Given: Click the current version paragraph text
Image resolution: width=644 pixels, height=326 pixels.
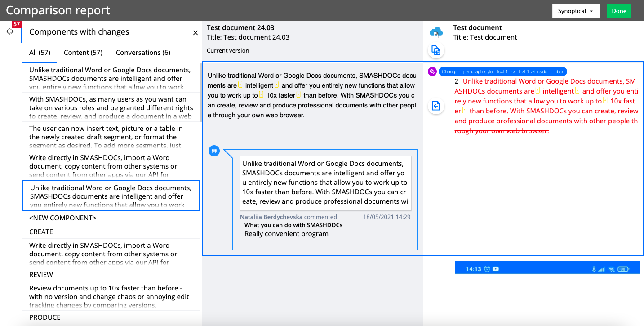Looking at the screenshot, I should [x=311, y=95].
